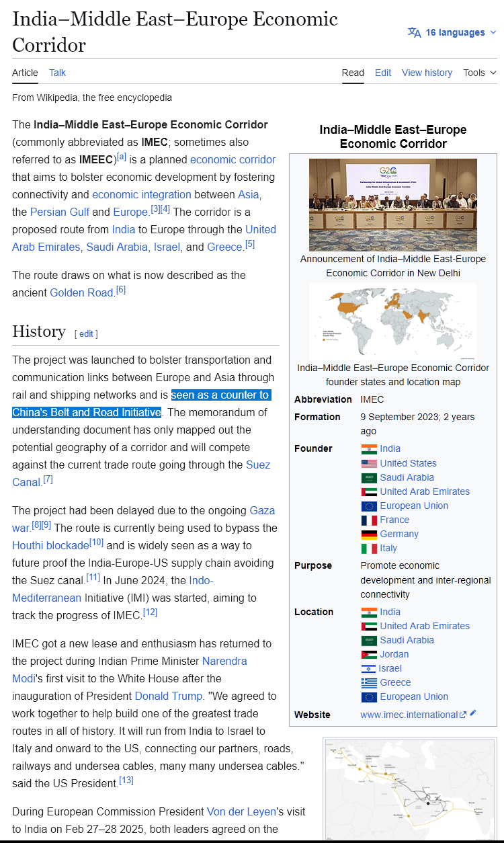Jump to citation [6] after Golden Road
Image resolution: width=504 pixels, height=843 pixels.
(x=121, y=290)
